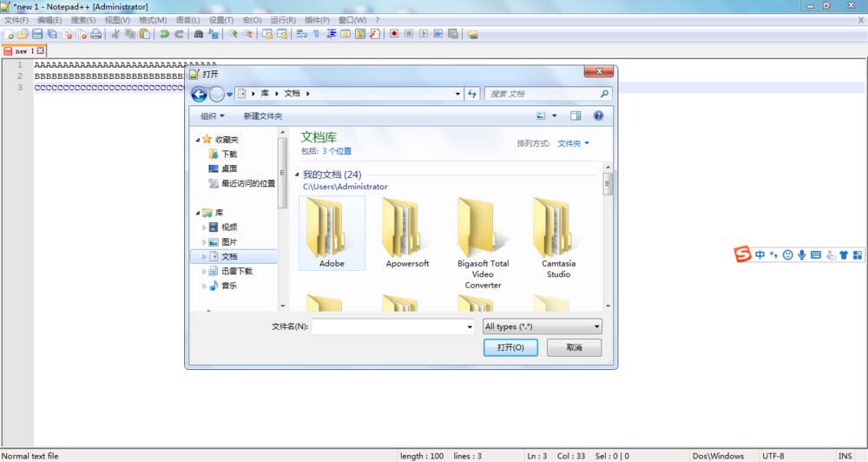The image size is (868, 462).
Task: Click the Playback macro icon
Action: pos(424,35)
